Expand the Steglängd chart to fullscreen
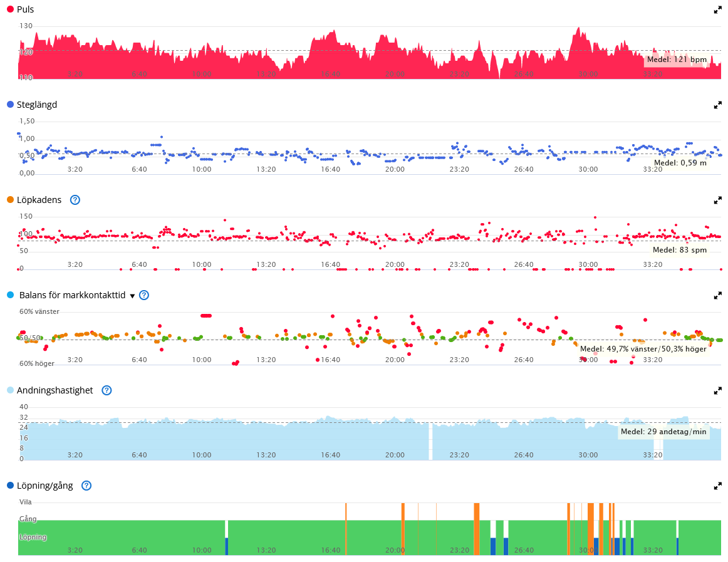This screenshot has width=728, height=562. coord(717,105)
